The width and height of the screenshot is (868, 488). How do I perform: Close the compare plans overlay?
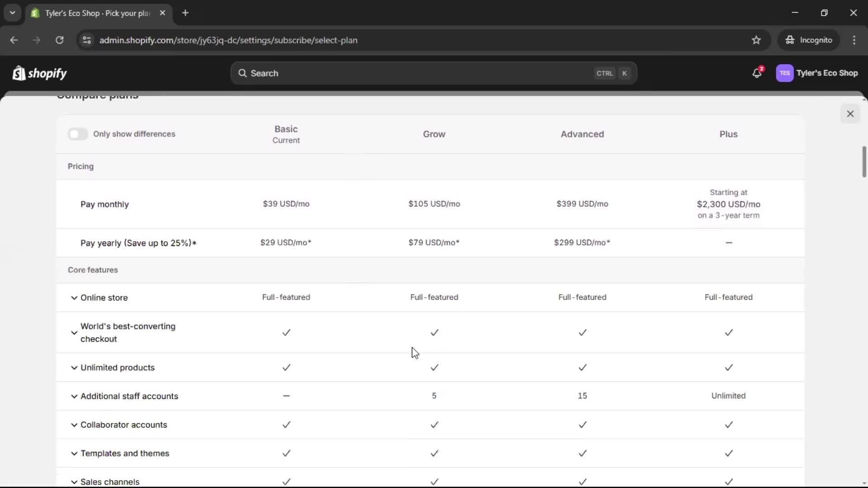coord(850,113)
